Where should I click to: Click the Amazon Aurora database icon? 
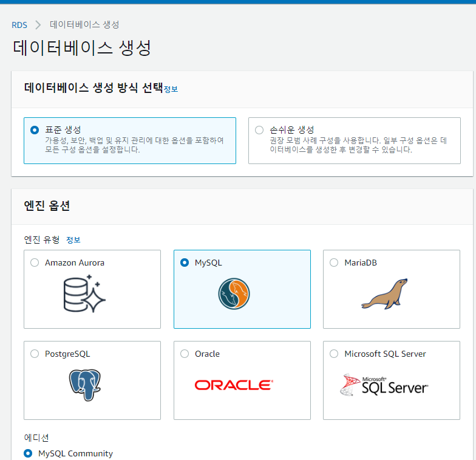pyautogui.click(x=84, y=294)
